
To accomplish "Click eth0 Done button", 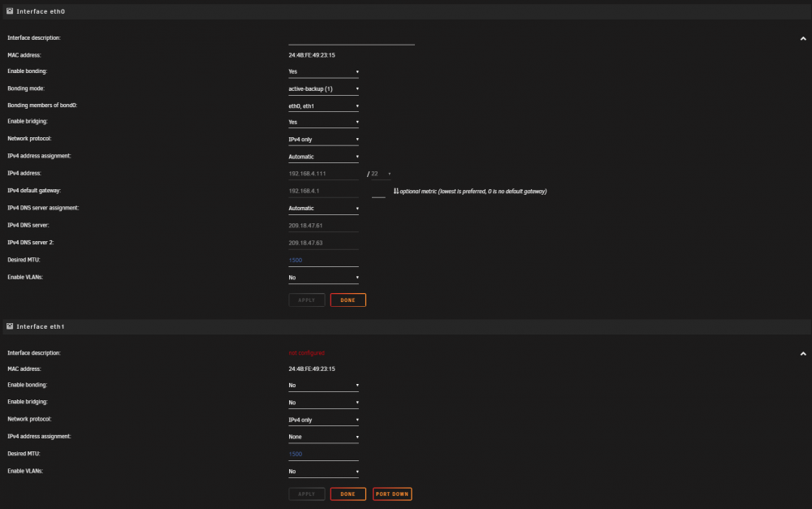I will (348, 300).
